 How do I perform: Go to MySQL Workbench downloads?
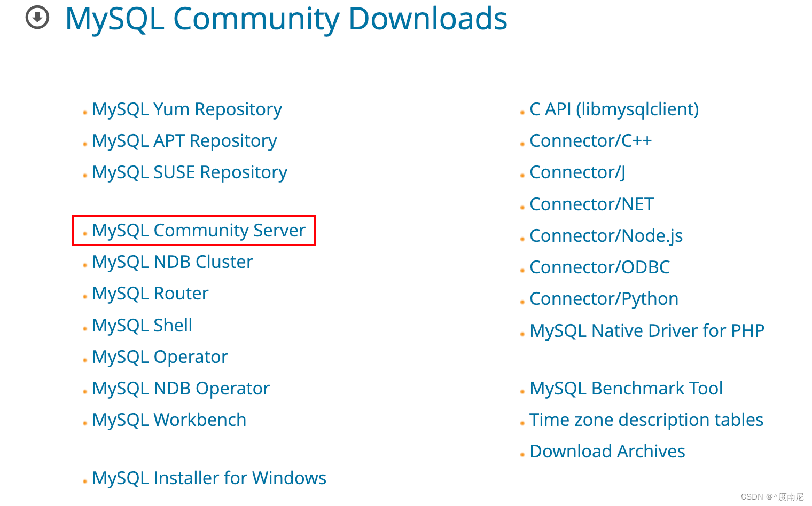[x=169, y=420]
